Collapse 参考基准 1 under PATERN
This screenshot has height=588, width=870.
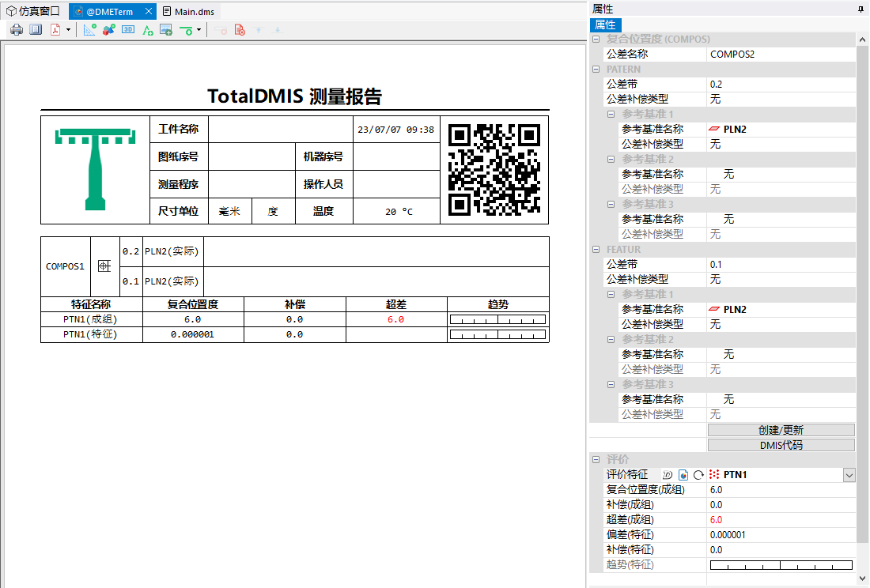tap(611, 114)
